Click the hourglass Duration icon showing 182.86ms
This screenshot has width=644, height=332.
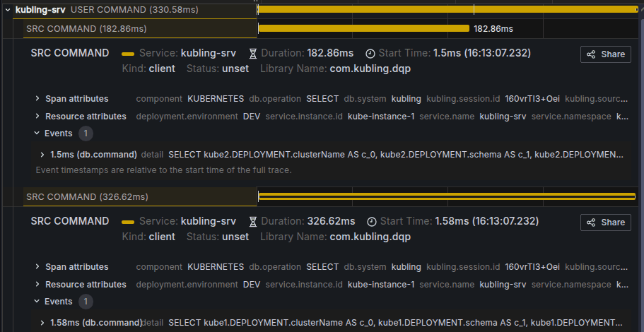(x=253, y=54)
